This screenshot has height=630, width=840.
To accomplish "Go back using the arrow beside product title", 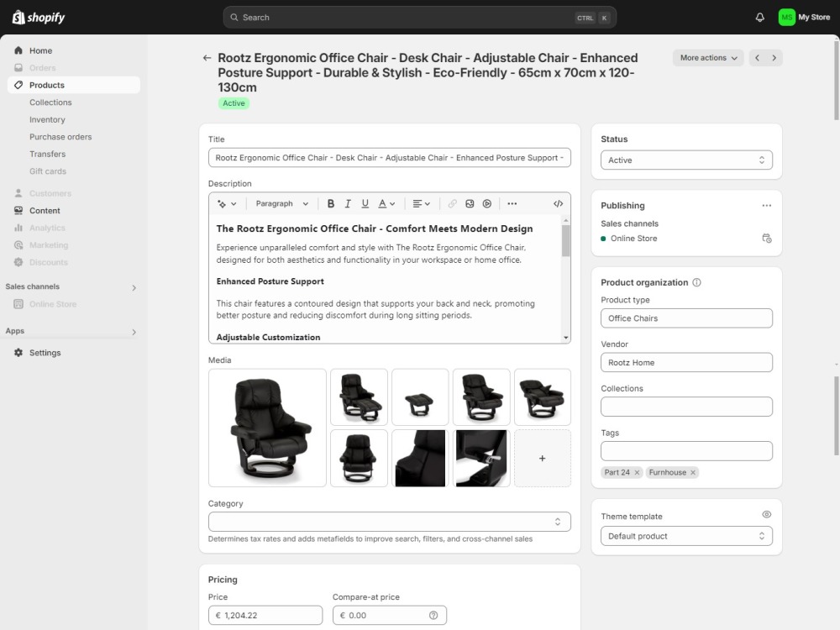I will 207,58.
